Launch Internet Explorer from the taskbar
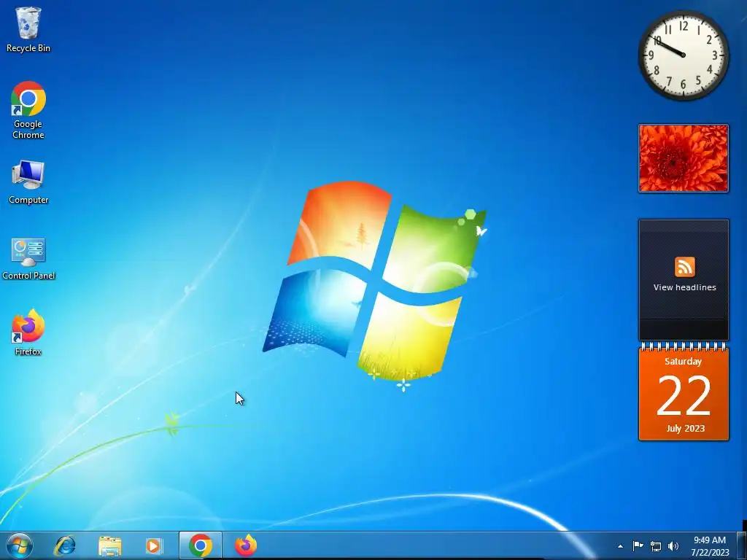747x560 pixels. click(65, 545)
